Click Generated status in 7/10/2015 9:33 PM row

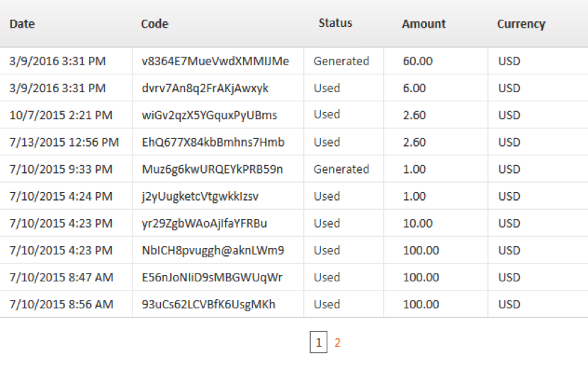point(341,169)
